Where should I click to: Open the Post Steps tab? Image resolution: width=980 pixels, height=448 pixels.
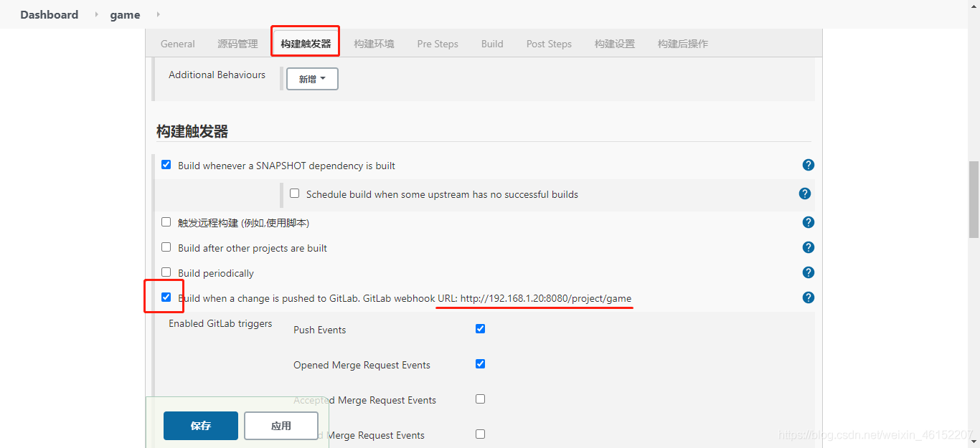tap(549, 44)
